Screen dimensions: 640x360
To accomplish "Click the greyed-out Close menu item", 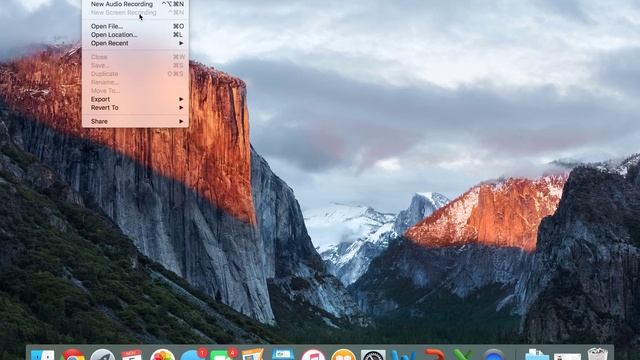I will coord(135,57).
